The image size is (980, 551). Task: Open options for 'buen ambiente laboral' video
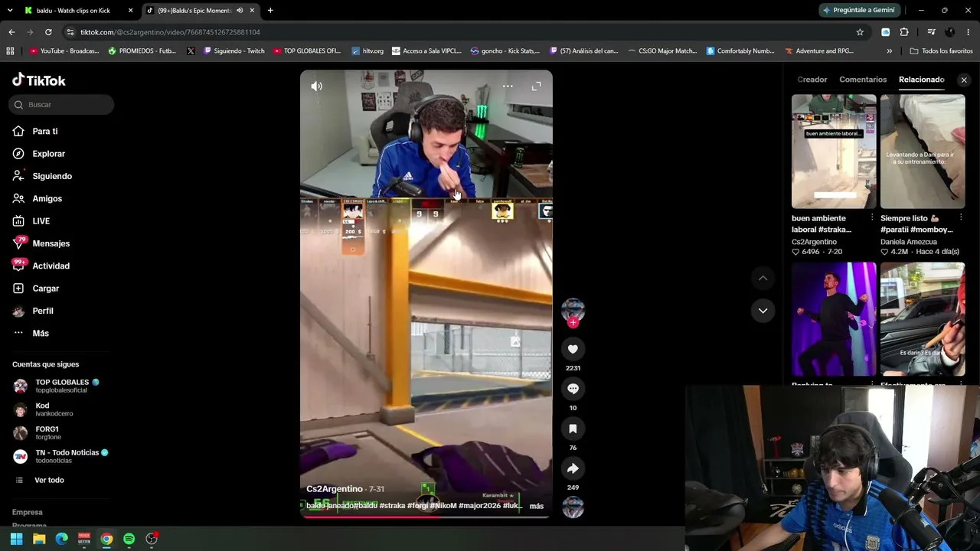872,218
